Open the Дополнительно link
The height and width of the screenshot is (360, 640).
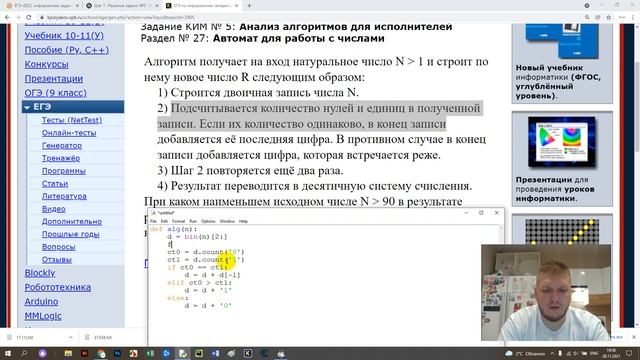coord(72,221)
